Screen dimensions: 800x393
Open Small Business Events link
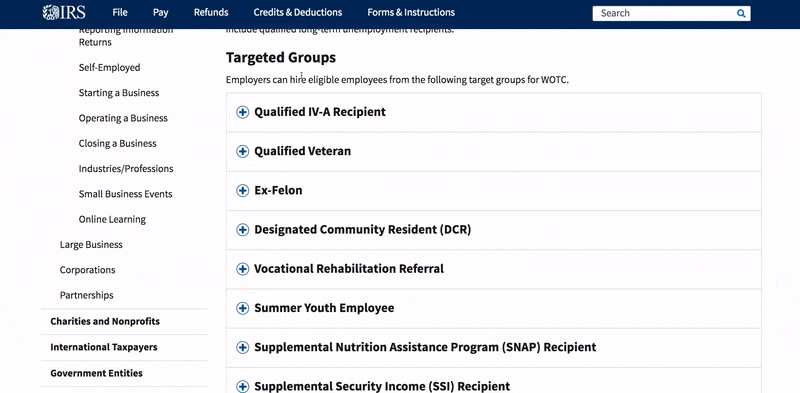pos(126,194)
